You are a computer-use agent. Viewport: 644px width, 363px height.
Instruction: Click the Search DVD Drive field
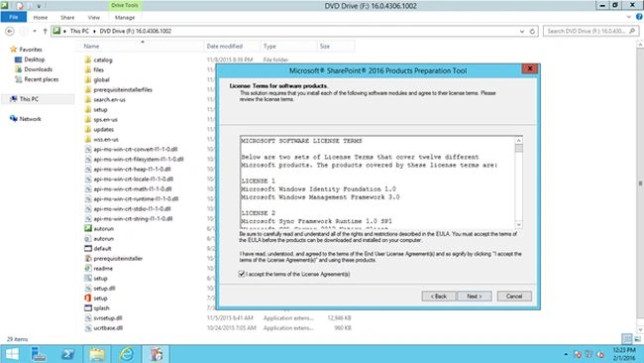(590, 31)
